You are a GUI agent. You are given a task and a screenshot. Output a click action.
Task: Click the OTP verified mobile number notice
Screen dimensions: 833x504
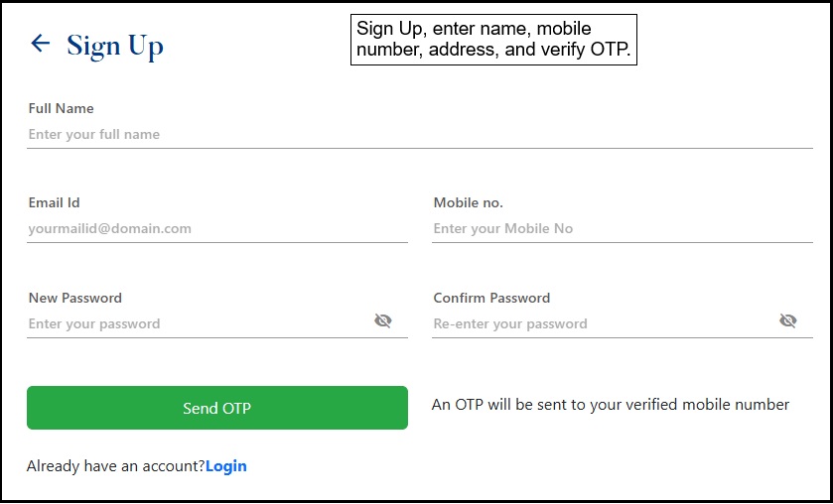[x=611, y=405]
